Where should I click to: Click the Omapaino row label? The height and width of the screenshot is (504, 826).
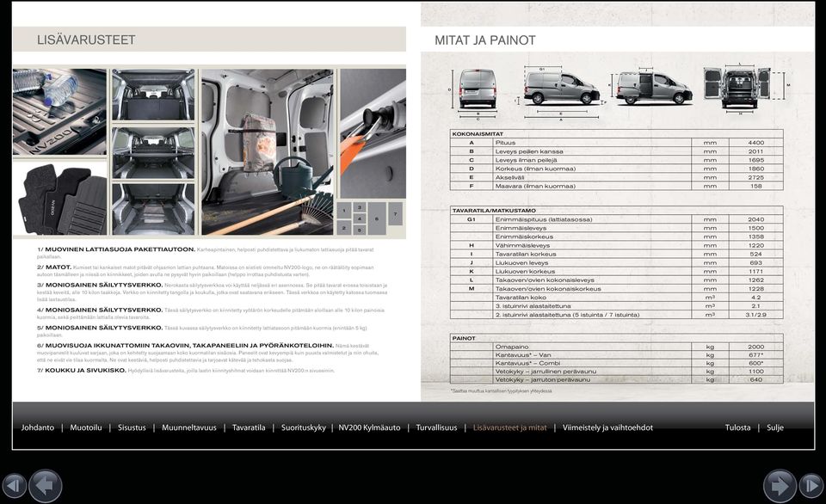(511, 347)
